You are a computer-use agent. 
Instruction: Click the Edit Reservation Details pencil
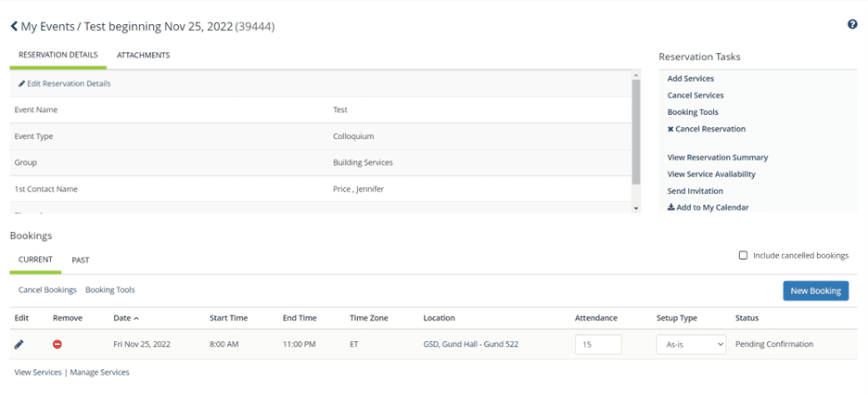point(22,83)
